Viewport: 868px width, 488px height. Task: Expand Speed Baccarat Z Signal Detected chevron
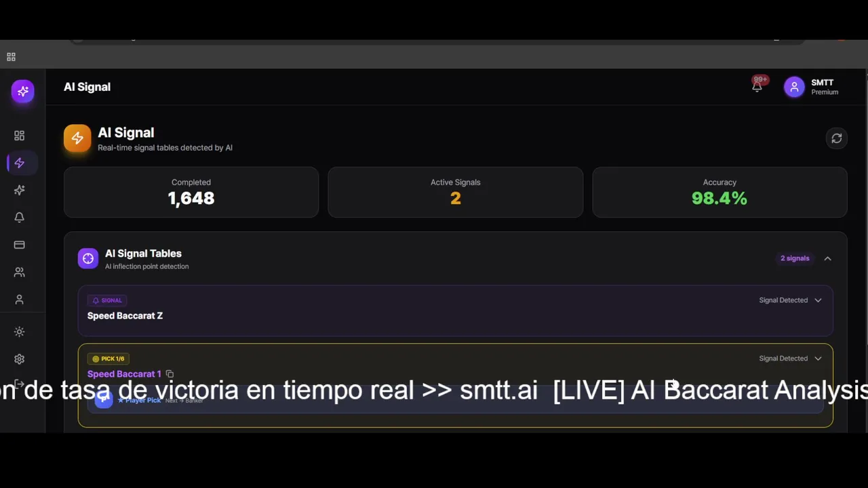coord(818,300)
